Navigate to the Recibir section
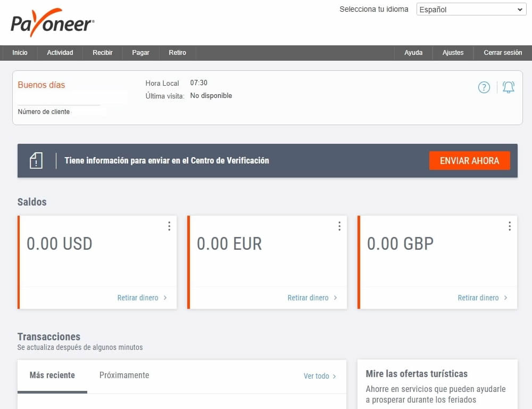The image size is (532, 409). (x=102, y=53)
